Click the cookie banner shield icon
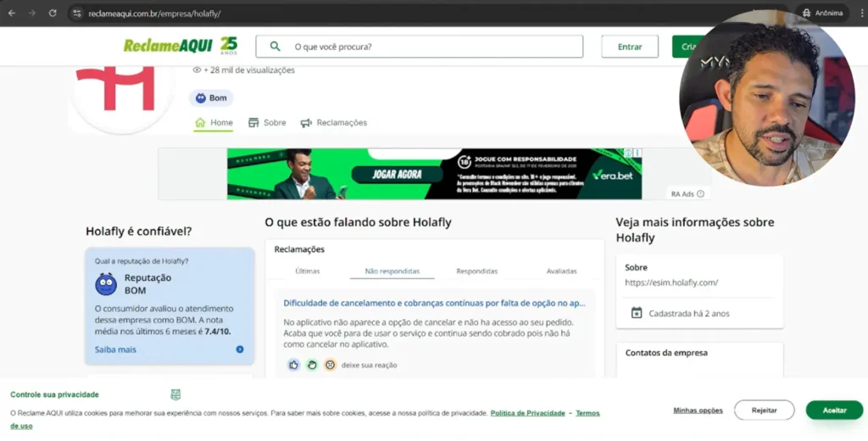Viewport: 868px width, 441px height. coord(175,394)
